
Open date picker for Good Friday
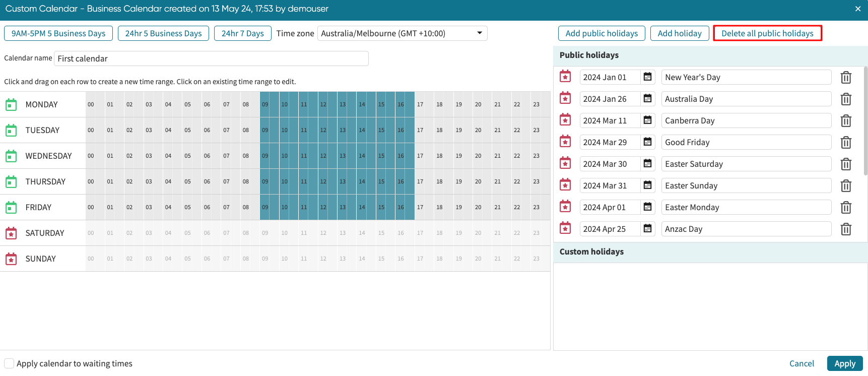(648, 142)
